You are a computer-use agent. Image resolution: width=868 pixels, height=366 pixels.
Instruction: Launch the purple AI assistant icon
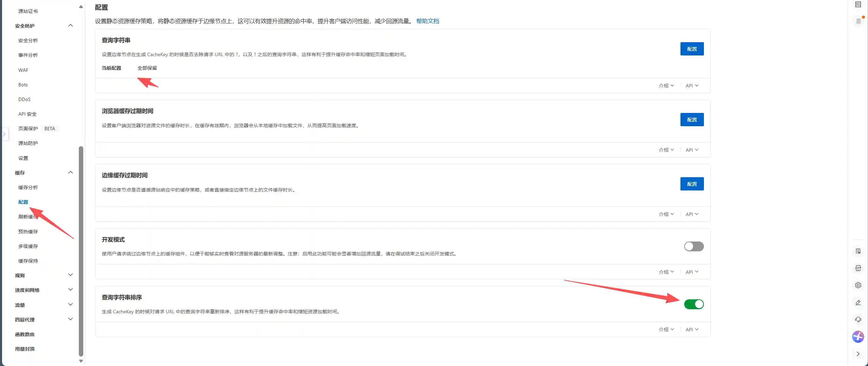[858, 337]
